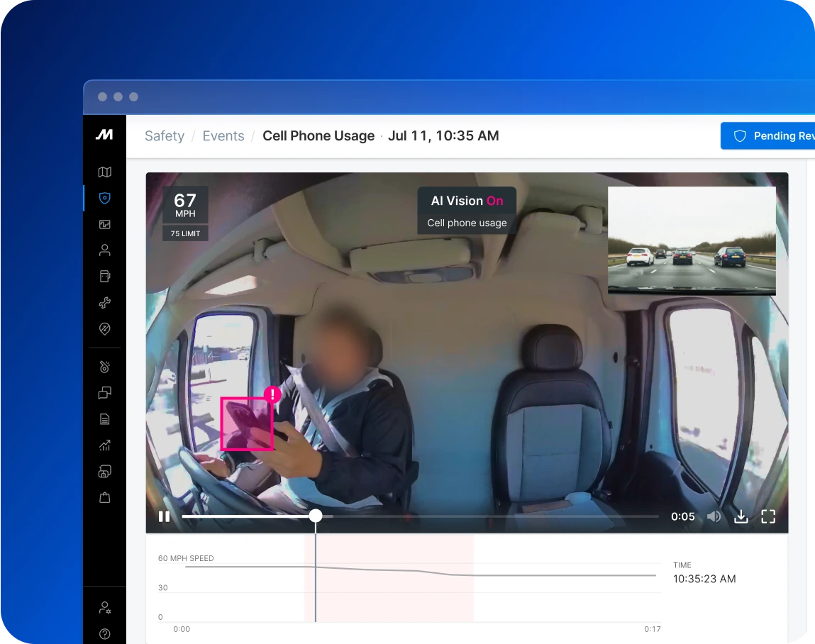Click the video progress slider handle
The width and height of the screenshot is (815, 644).
tap(316, 516)
